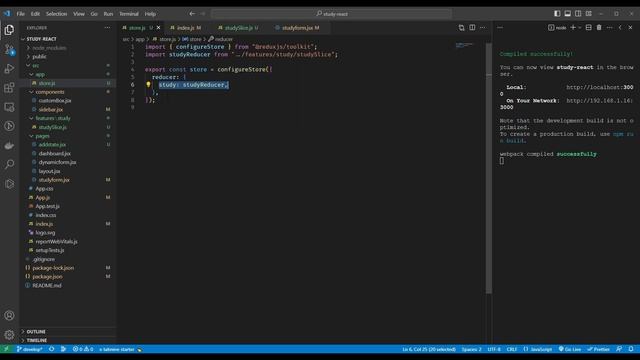Viewport: 640px width, 360px height.
Task: Open the Edit menu
Action: [36, 14]
